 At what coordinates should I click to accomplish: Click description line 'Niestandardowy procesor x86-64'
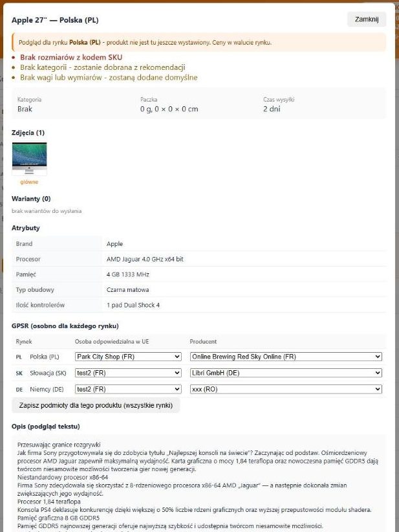(x=63, y=477)
